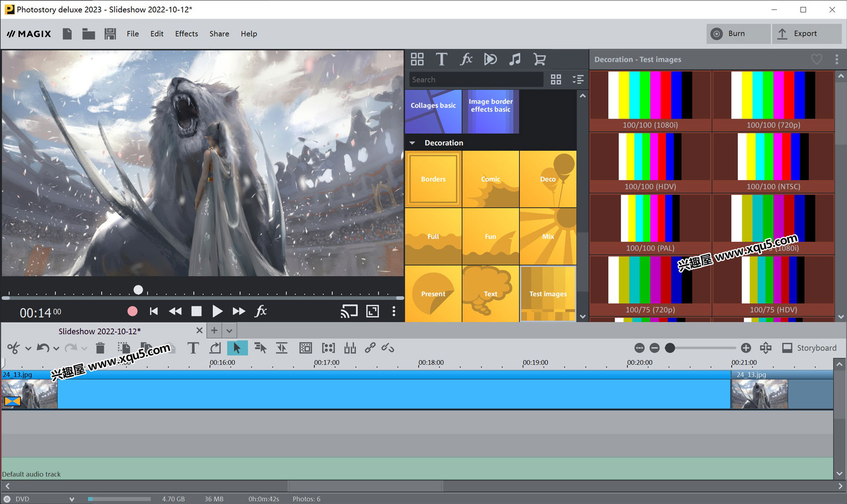Open the Deco decoration category

(x=548, y=179)
